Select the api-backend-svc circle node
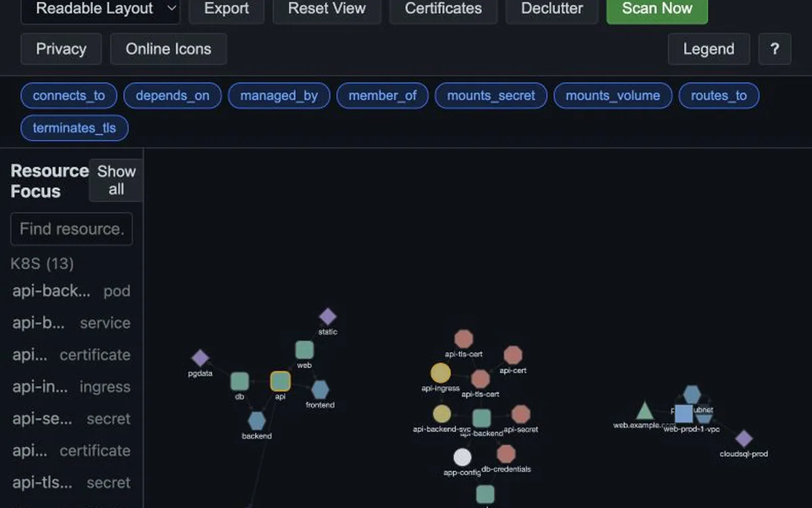This screenshot has width=812, height=508. 442,413
